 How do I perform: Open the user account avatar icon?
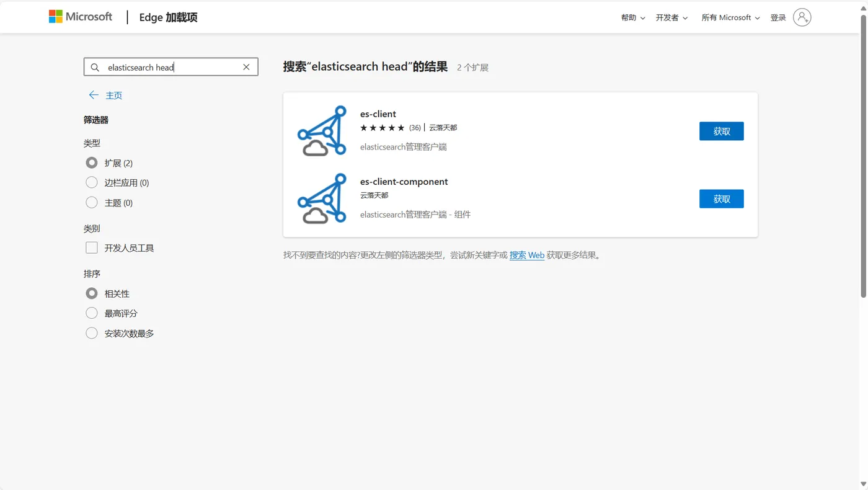802,17
